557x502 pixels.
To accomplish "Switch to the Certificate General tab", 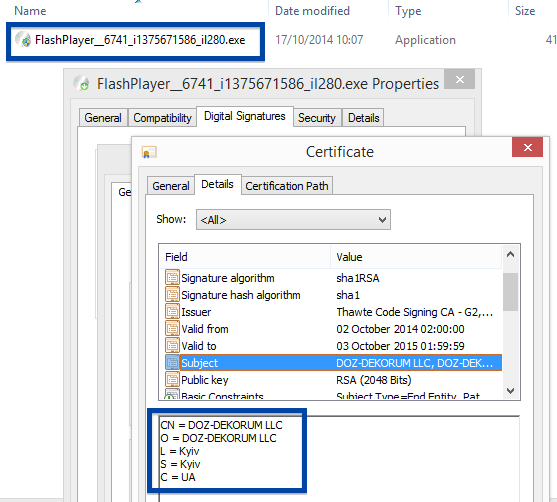I will 171,186.
